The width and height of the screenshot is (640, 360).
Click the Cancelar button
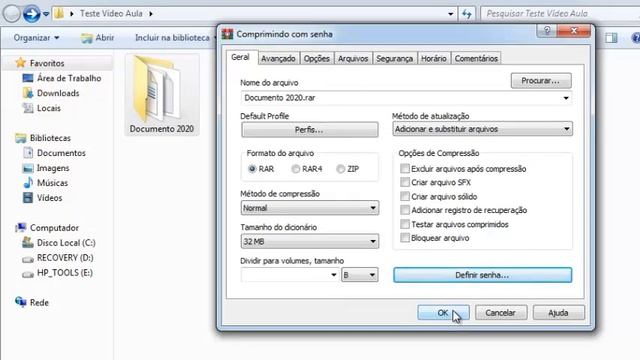coord(501,313)
